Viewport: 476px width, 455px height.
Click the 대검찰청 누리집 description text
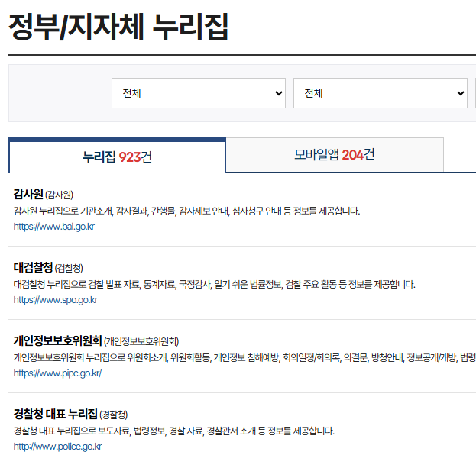(x=214, y=284)
